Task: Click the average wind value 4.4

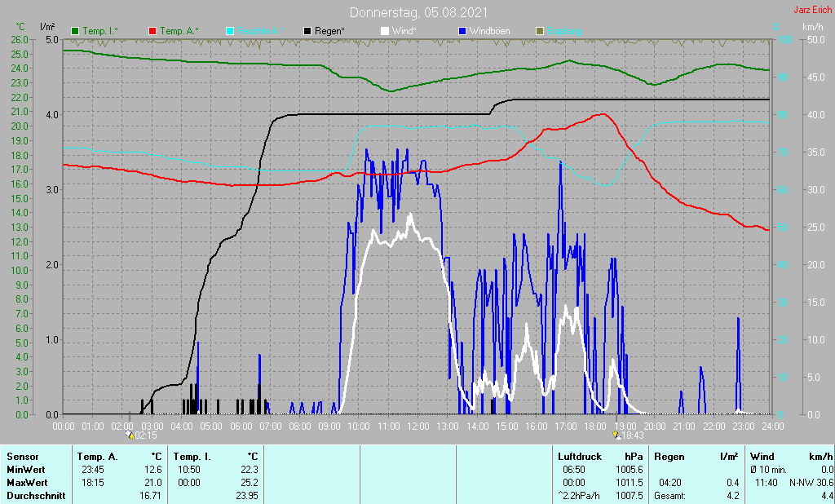Action: pos(827,496)
